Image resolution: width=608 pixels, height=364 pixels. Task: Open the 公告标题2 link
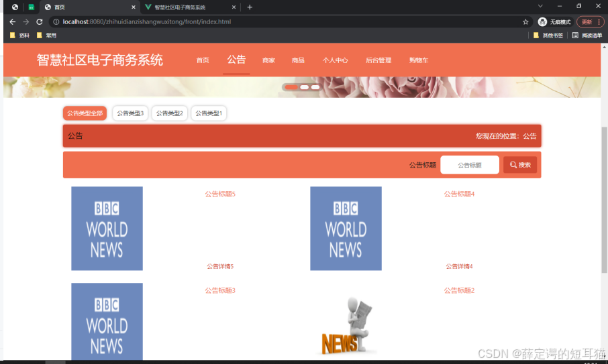tap(459, 290)
